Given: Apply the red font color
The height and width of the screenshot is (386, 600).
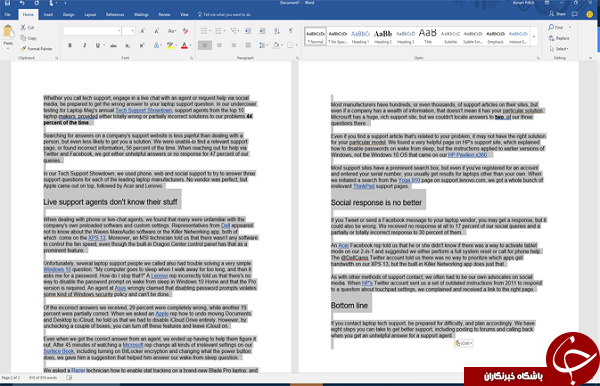Looking at the screenshot, I should pos(184,46).
